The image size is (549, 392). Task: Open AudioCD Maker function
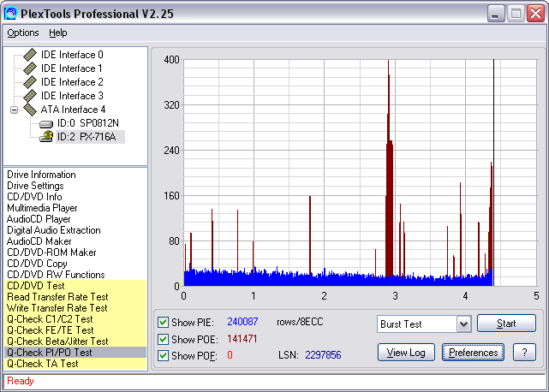[39, 241]
